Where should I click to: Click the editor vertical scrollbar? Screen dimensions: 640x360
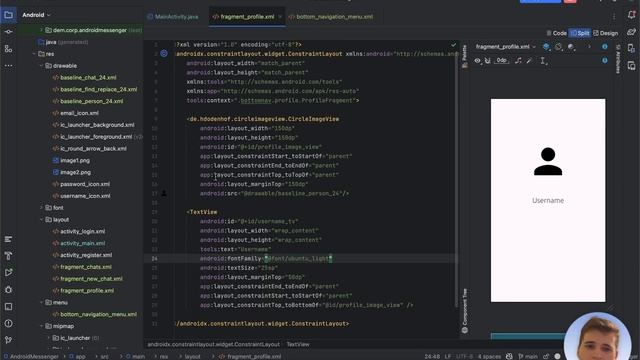(457, 173)
